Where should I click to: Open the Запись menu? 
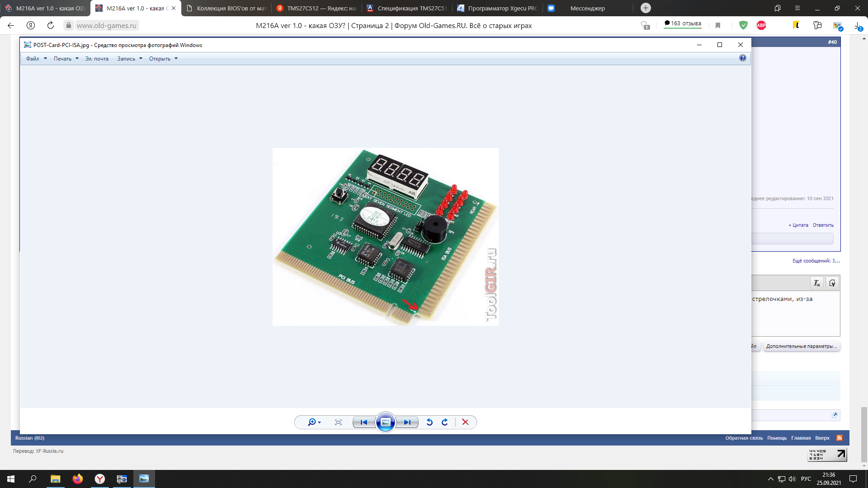coord(130,59)
